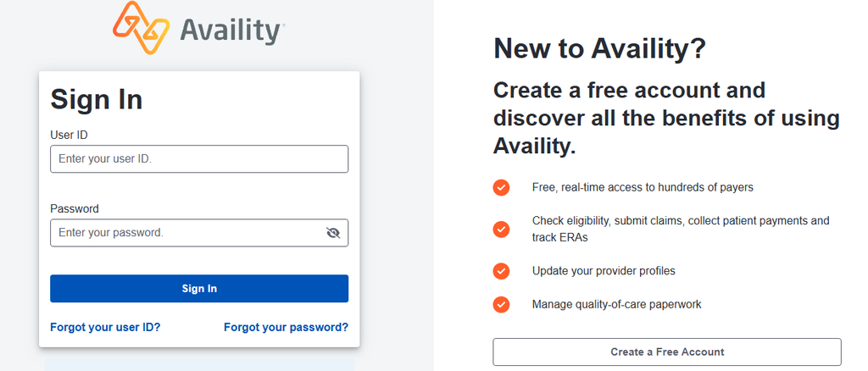Click the User ID label
868x371 pixels.
(x=70, y=135)
